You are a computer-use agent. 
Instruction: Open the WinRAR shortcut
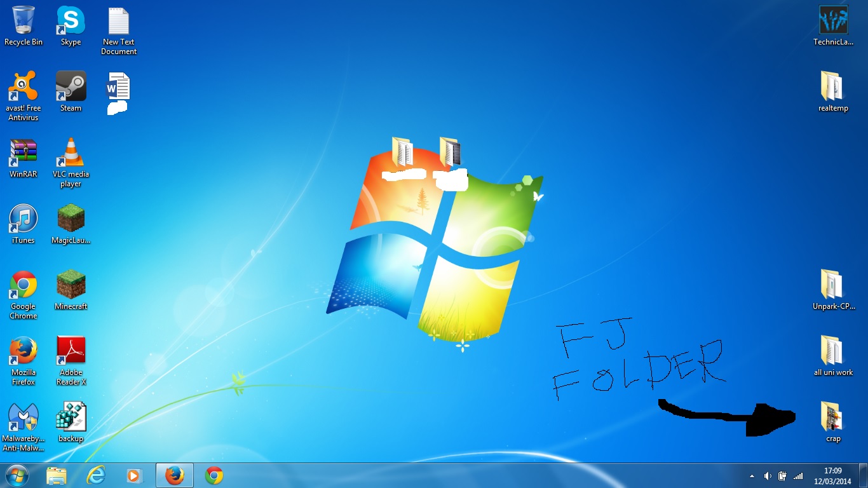(24, 158)
